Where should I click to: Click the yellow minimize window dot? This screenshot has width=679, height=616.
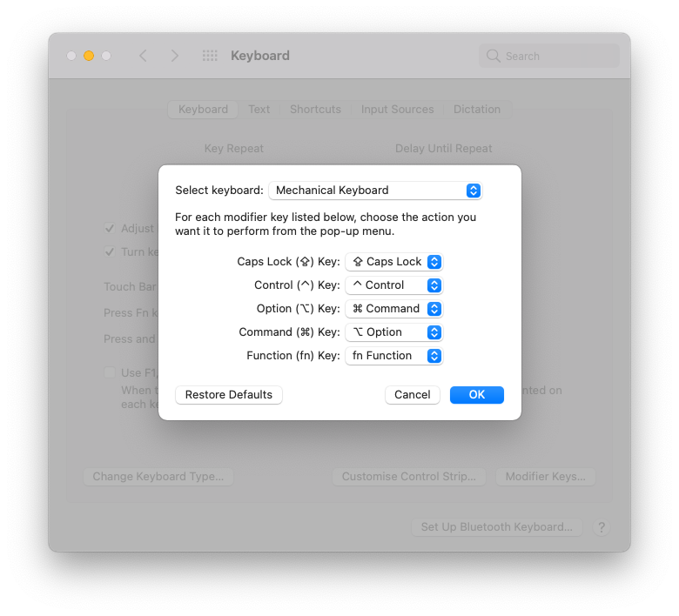tap(89, 56)
